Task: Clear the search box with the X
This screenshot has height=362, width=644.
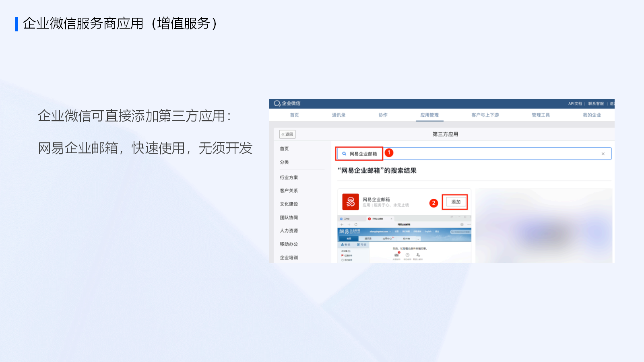Action: tap(603, 154)
